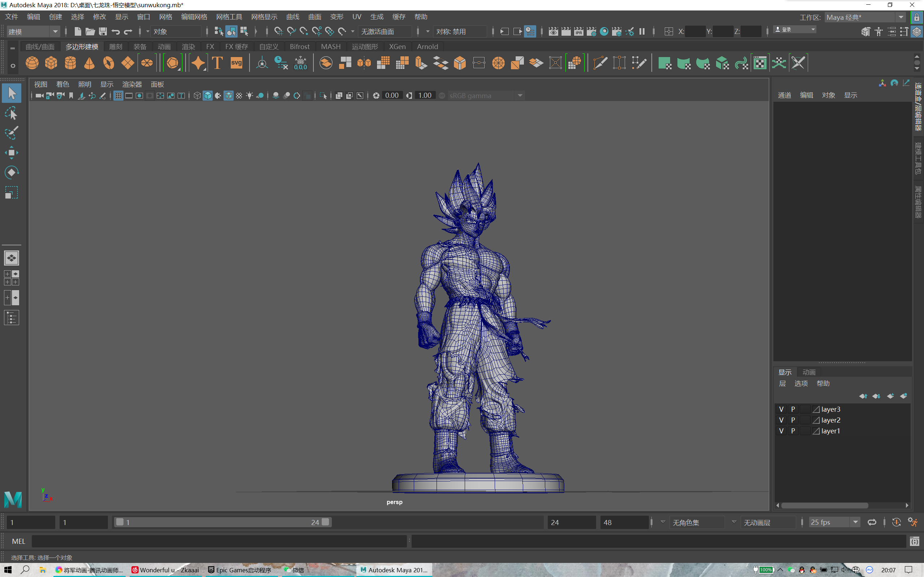
Task: Click the save scene icon
Action: click(x=103, y=31)
